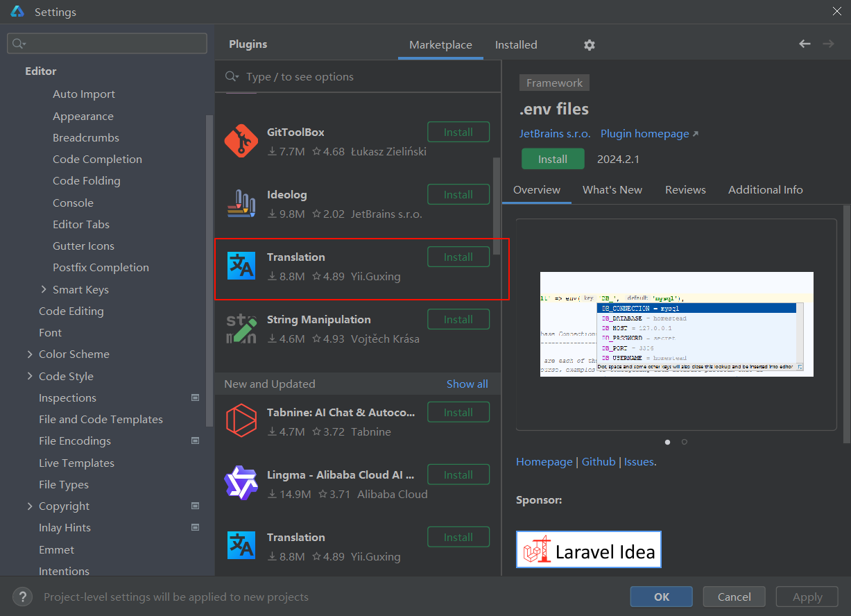Expand the Color Scheme section

point(30,354)
